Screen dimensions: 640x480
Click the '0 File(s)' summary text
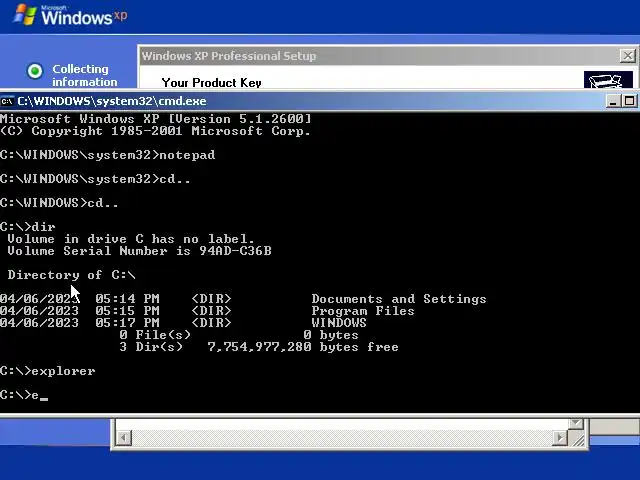[x=155, y=335]
